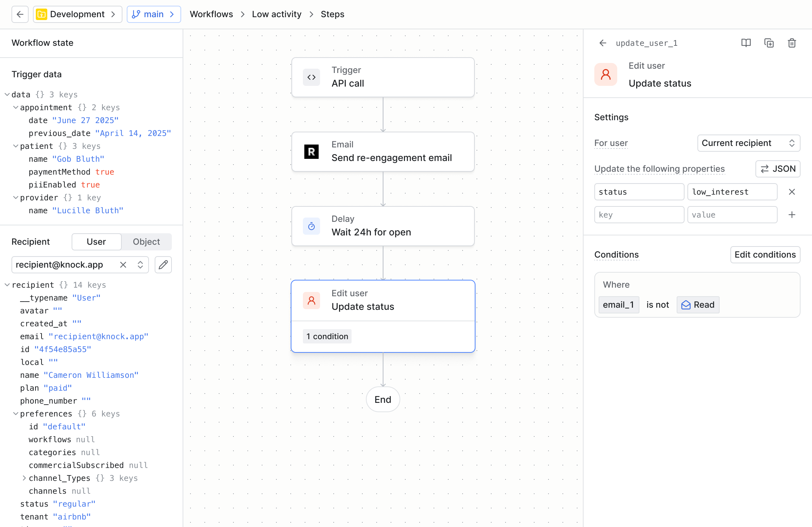Switch recipient type to Object

[x=146, y=242]
